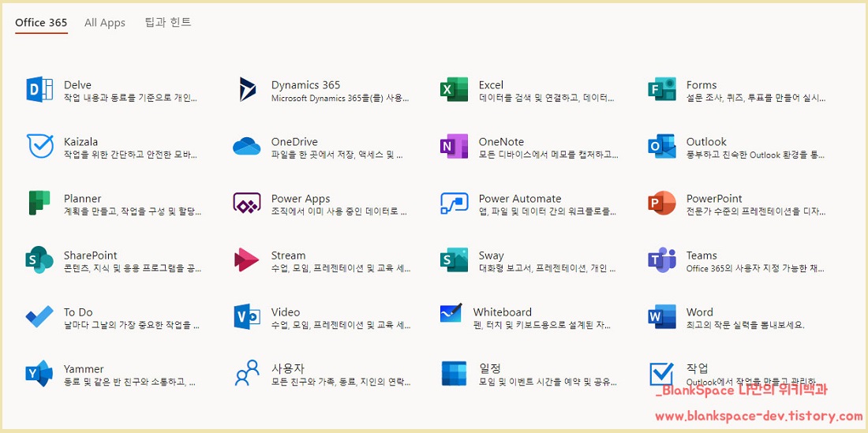Click Whiteboard description starting '펜, 터치 및 키보드용으로'

(x=542, y=325)
